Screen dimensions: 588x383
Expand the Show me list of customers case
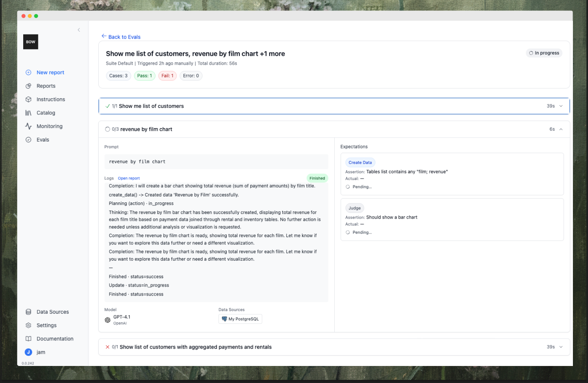[x=561, y=106]
